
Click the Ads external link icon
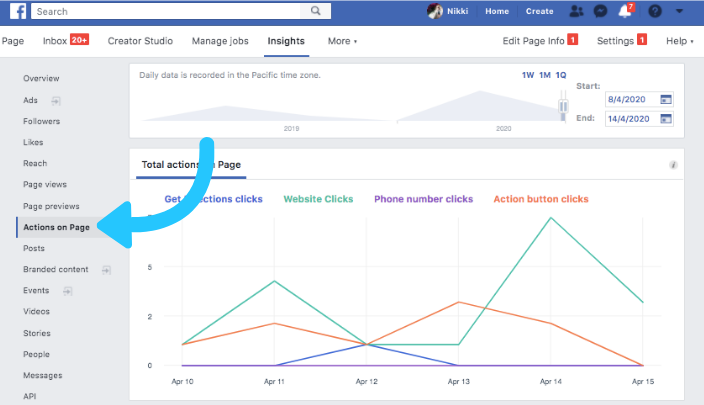pyautogui.click(x=56, y=101)
